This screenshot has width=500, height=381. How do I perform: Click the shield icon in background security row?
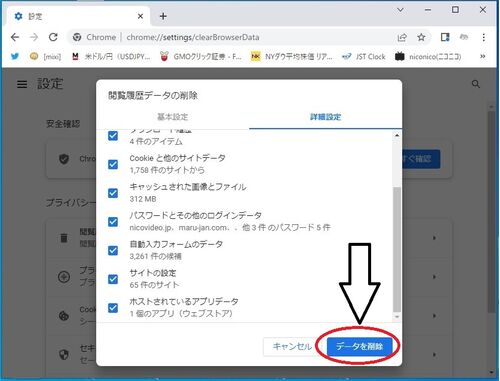click(x=64, y=354)
